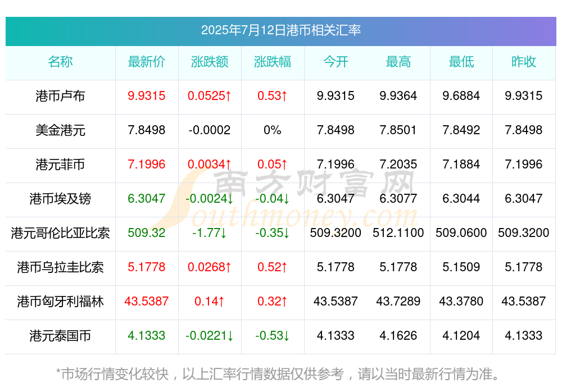The image size is (562, 392).
Task: Click the green 最新价 value 6.3047
Action: coord(147,198)
